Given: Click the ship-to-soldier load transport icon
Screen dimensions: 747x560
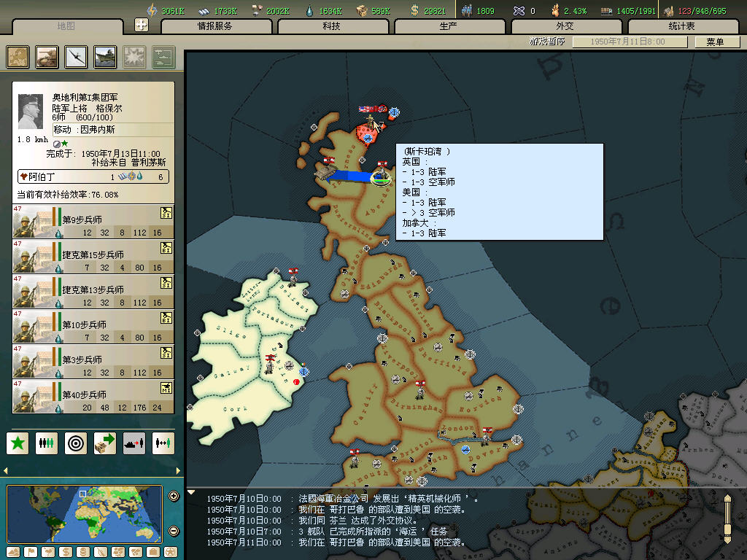Looking at the screenshot, I should coord(134,443).
